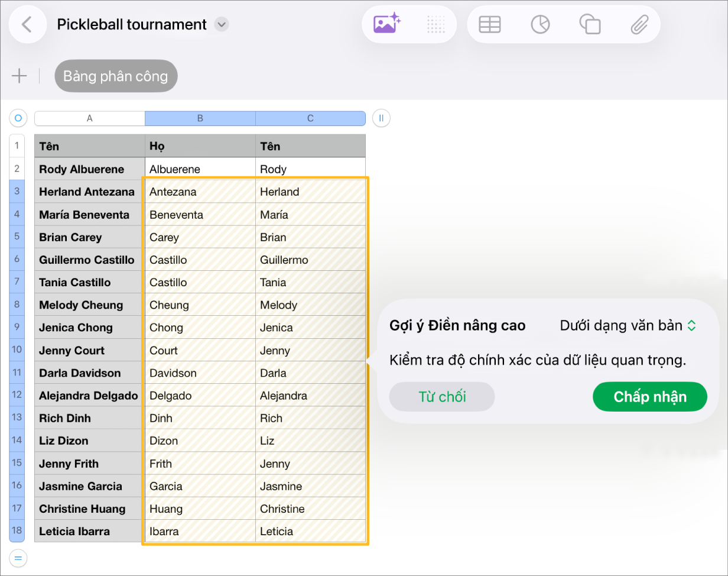This screenshot has width=728, height=576.
Task: Select the cell containing "Rody Albuerene"
Action: (x=90, y=169)
